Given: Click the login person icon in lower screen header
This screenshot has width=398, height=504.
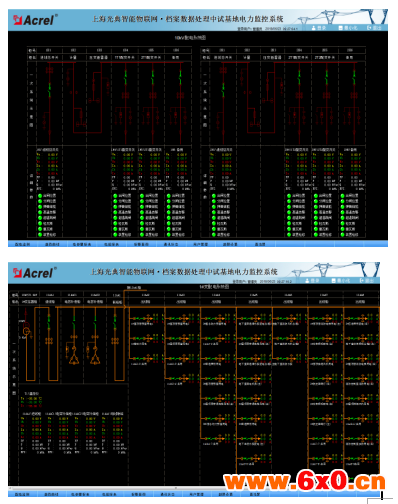Looking at the screenshot, I should (307, 281).
